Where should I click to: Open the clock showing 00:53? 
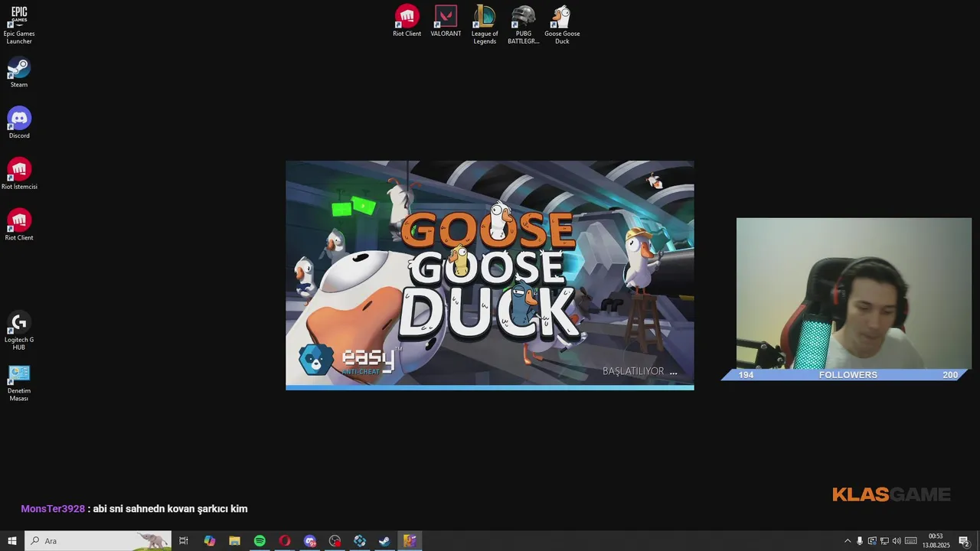tap(936, 541)
